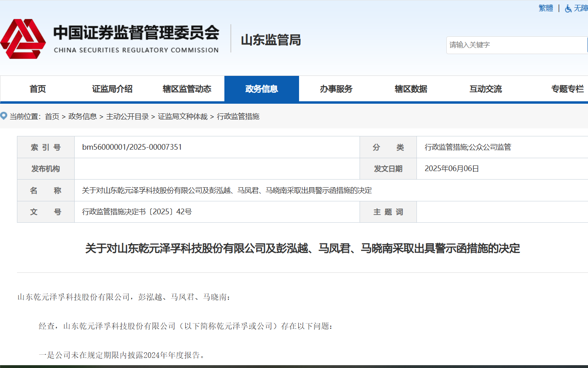Image resolution: width=588 pixels, height=368 pixels.
Task: Click the 中国证券监督管理委员会 header title
Action: click(x=136, y=33)
